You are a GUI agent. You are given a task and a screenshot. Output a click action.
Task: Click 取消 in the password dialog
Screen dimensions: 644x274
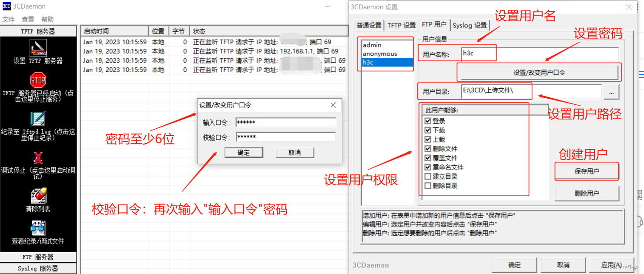click(x=295, y=152)
